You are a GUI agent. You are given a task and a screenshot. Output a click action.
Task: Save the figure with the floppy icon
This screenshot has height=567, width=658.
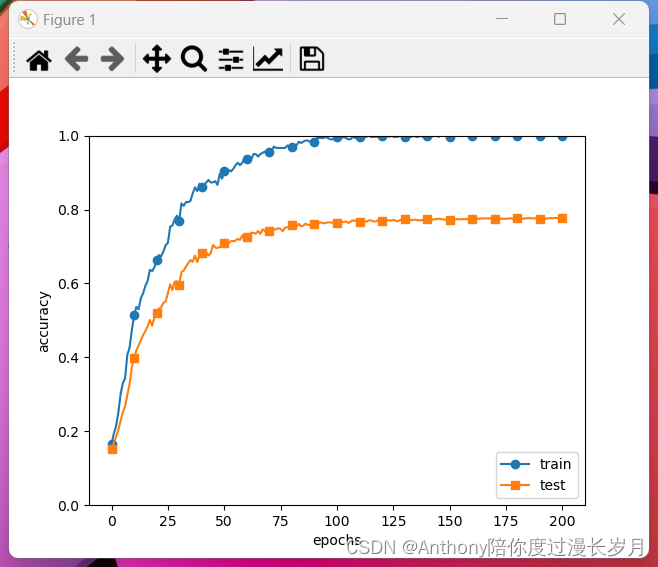pos(311,59)
